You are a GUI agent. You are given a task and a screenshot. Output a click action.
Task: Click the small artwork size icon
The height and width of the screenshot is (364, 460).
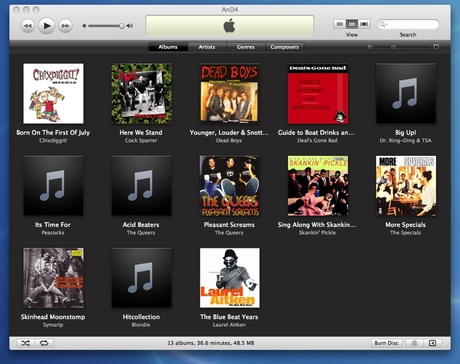click(x=369, y=47)
